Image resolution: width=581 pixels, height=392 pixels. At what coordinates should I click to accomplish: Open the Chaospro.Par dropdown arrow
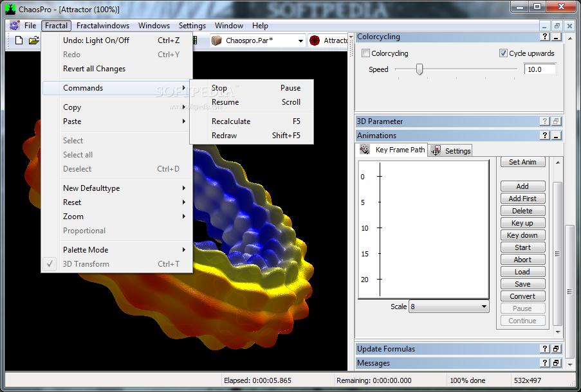pos(300,40)
